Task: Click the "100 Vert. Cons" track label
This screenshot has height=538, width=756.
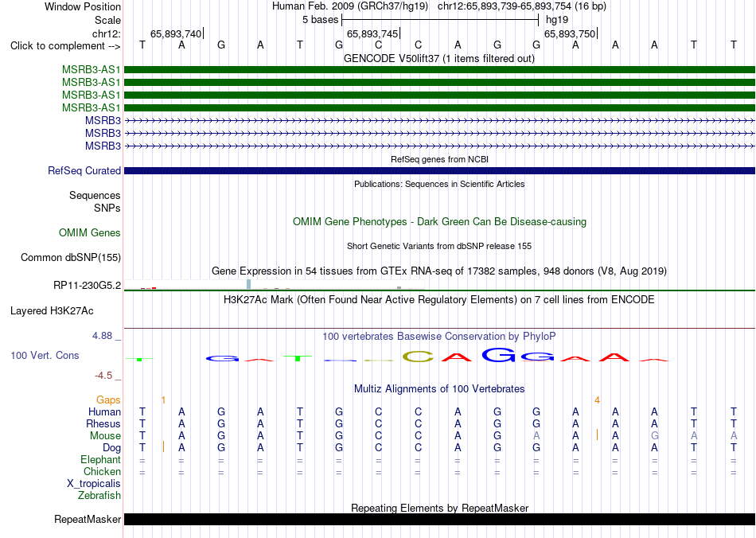Action: coord(45,356)
